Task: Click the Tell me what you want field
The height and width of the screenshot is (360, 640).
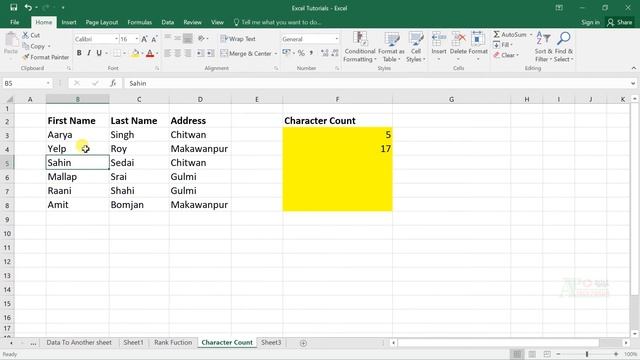Action: coord(278,22)
